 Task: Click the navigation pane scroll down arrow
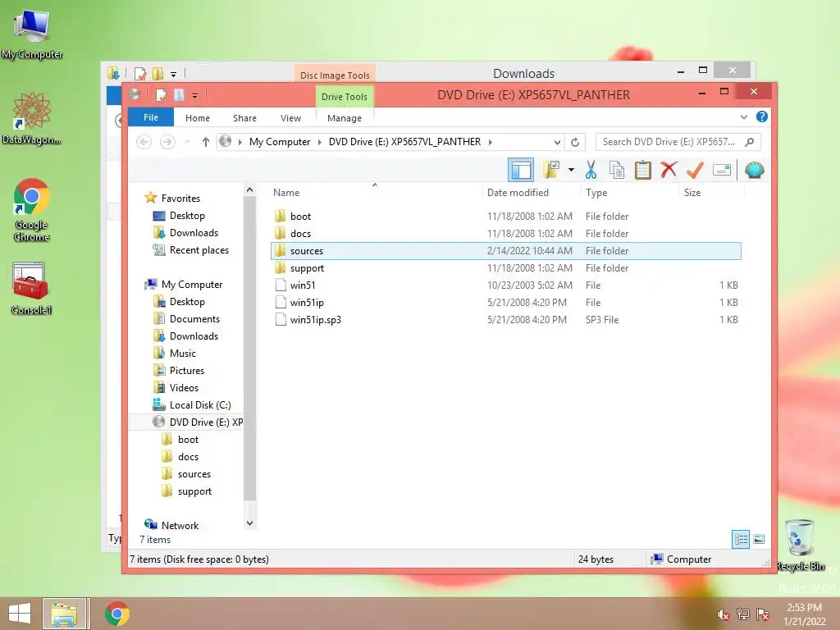(x=249, y=523)
